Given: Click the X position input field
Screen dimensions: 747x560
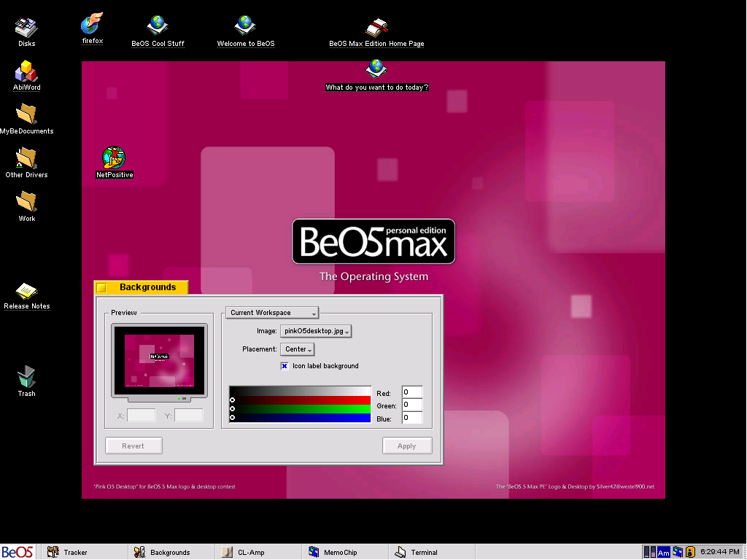Looking at the screenshot, I should click(141, 415).
